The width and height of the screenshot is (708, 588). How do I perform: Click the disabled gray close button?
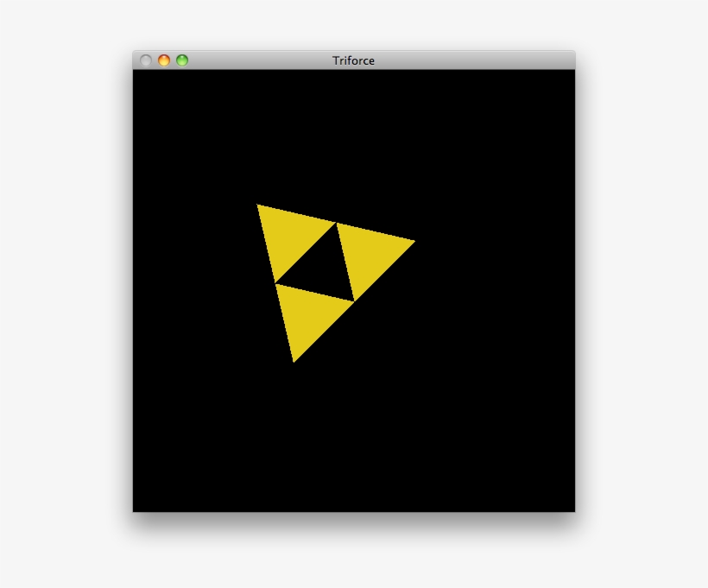[146, 60]
